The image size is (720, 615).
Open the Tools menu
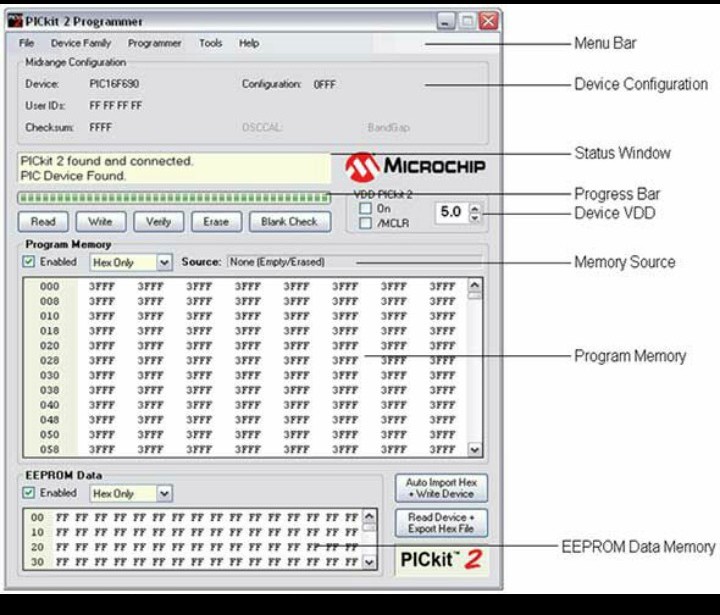[211, 43]
